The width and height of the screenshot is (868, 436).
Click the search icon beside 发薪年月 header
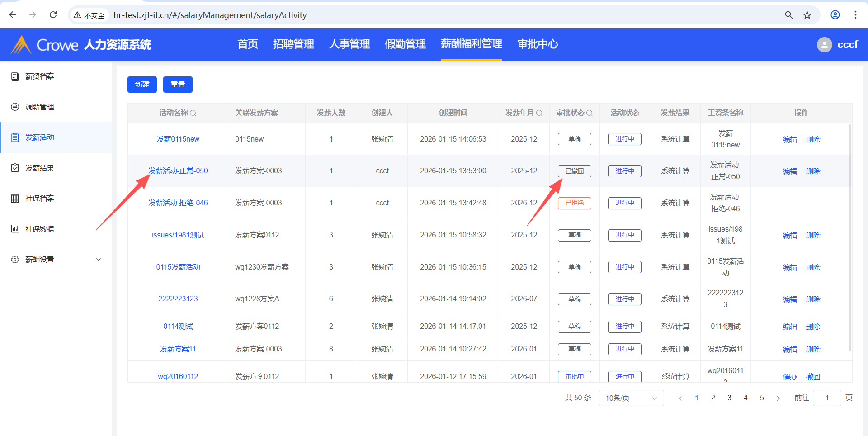click(539, 113)
